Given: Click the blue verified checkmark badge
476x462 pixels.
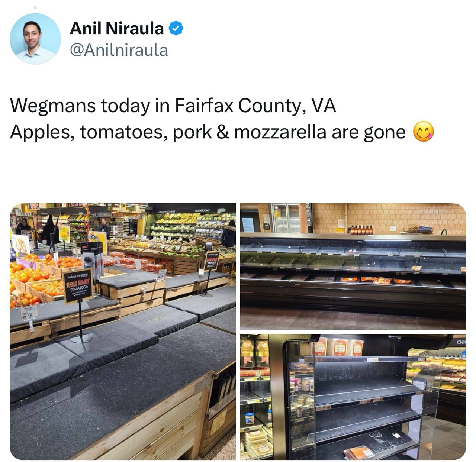Looking at the screenshot, I should tap(176, 29).
